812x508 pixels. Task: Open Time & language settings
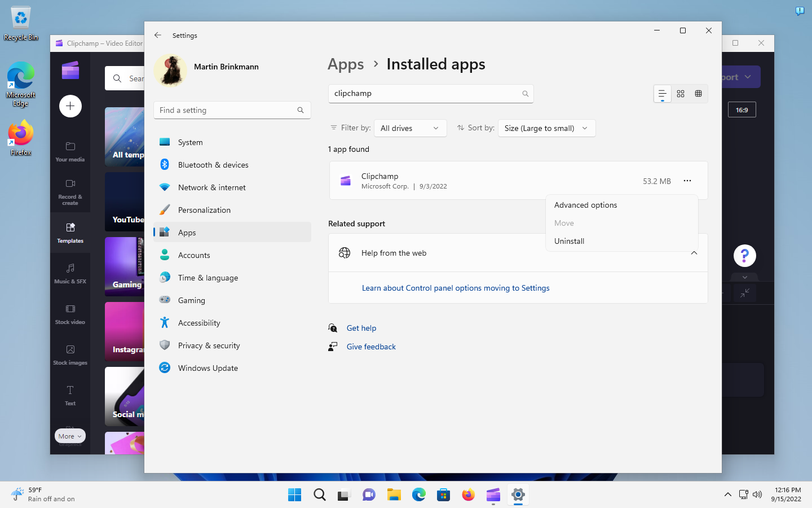(232, 278)
